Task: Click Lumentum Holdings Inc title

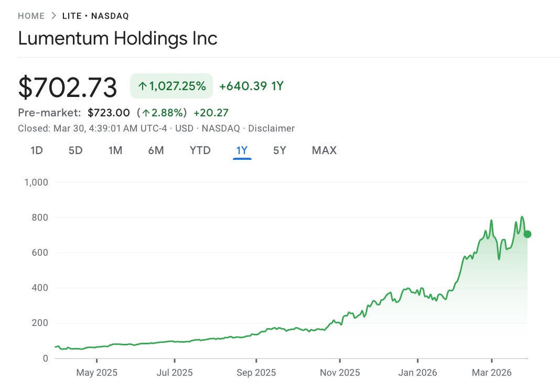Action: (117, 38)
